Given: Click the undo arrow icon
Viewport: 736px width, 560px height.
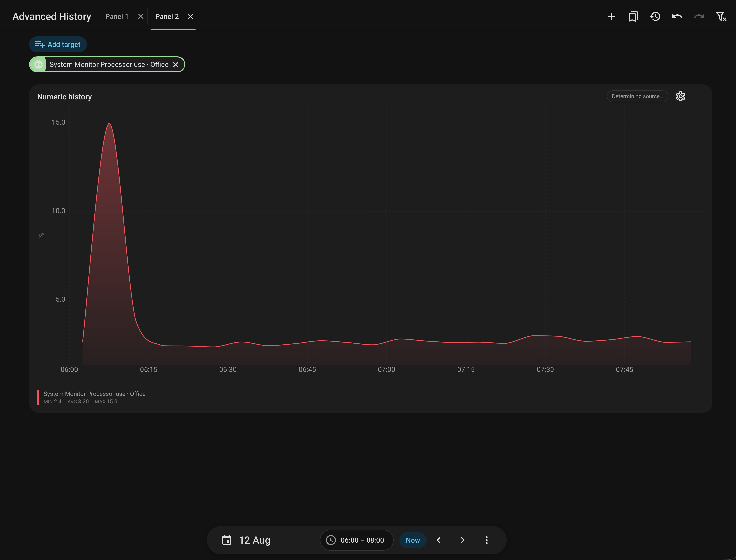Looking at the screenshot, I should pos(677,17).
